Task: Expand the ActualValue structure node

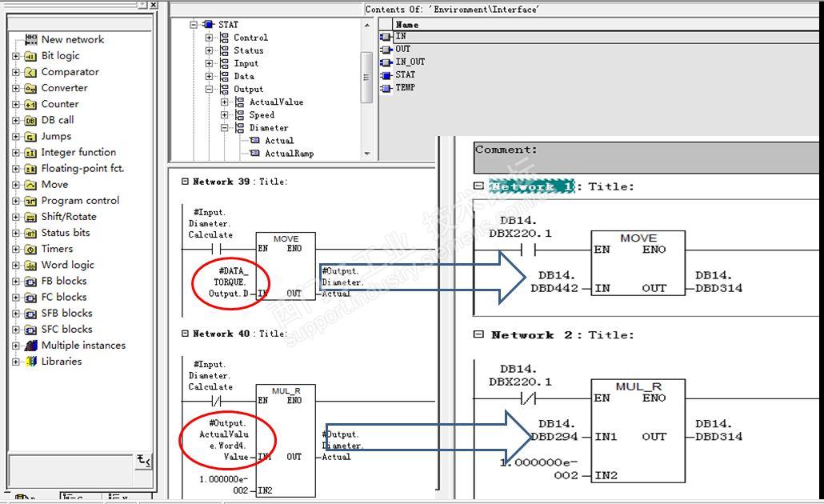Action: (x=224, y=102)
